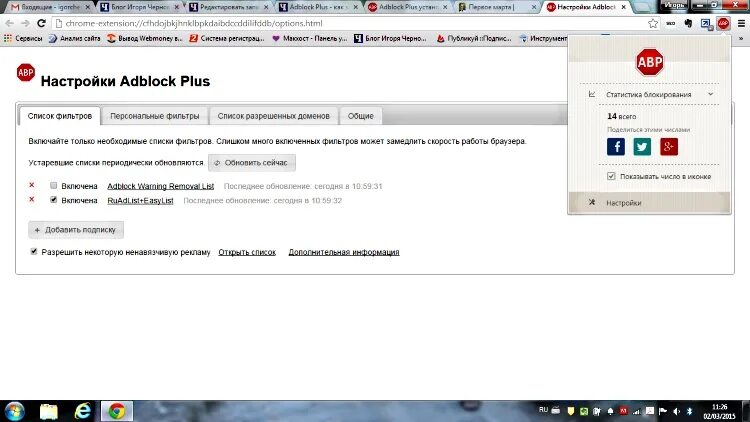Screen dimensions: 750x422
Task: Toggle Adblock Warning Removal List enabled checkbox
Action: pyautogui.click(x=54, y=185)
